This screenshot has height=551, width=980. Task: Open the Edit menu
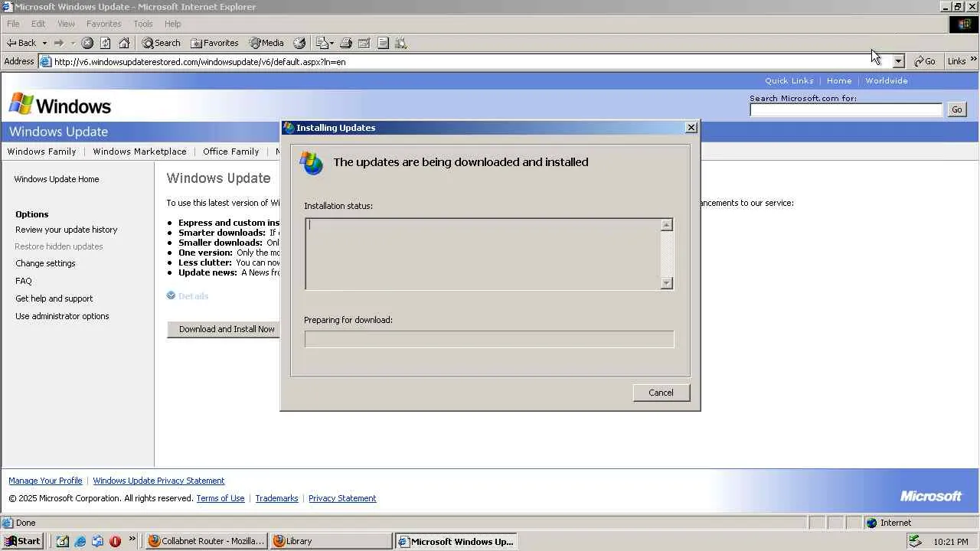pos(38,24)
